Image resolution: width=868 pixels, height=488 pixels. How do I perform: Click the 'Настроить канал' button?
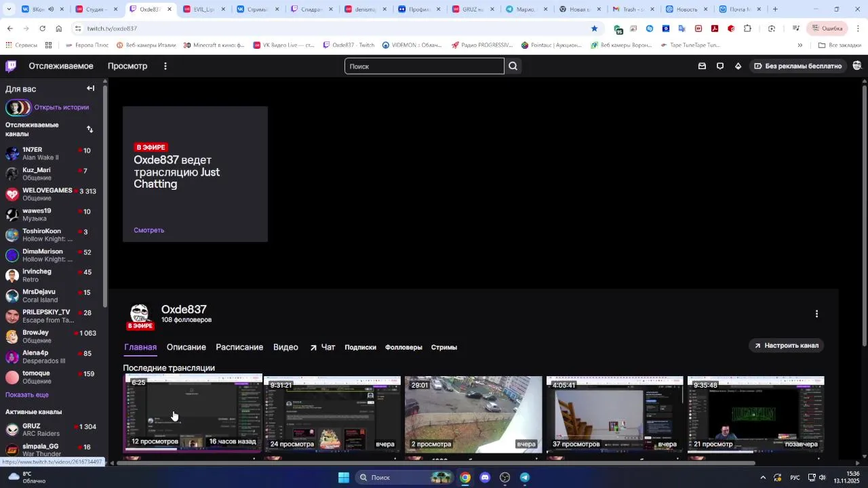787,346
